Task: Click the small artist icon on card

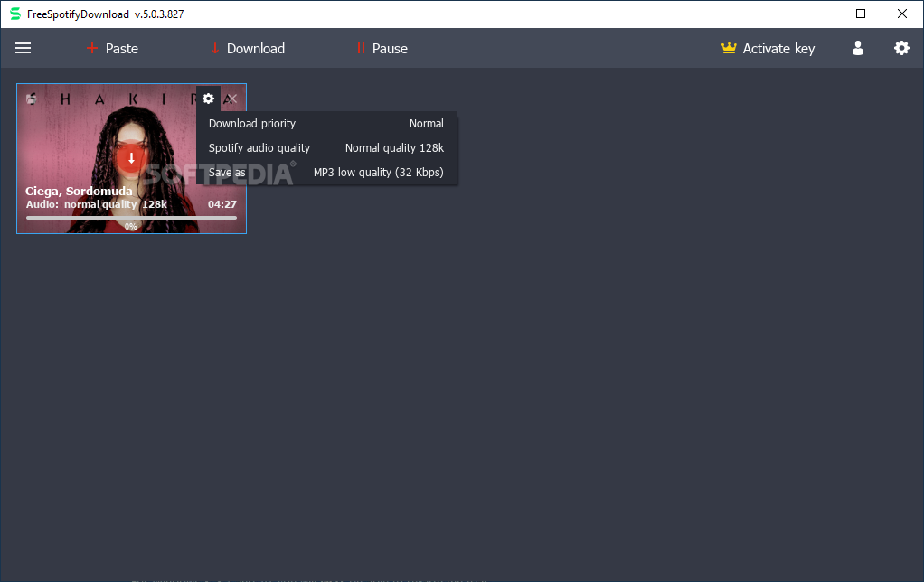Action: coord(32,99)
